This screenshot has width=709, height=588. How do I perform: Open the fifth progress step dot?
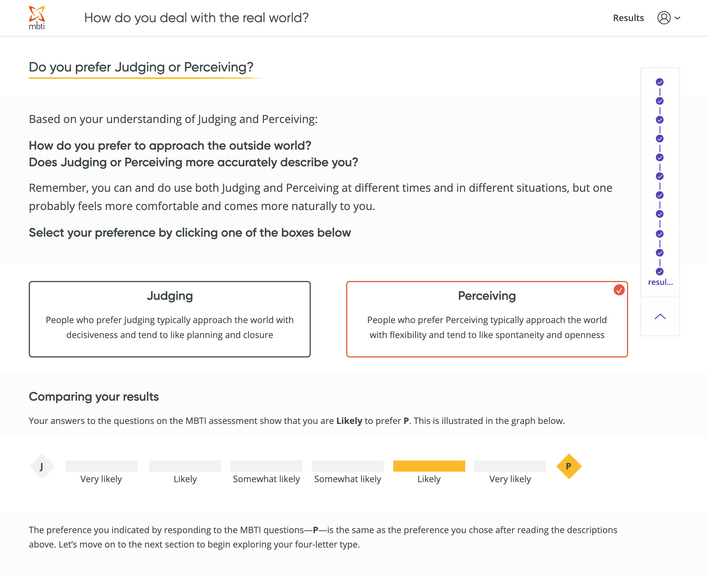[x=660, y=158]
